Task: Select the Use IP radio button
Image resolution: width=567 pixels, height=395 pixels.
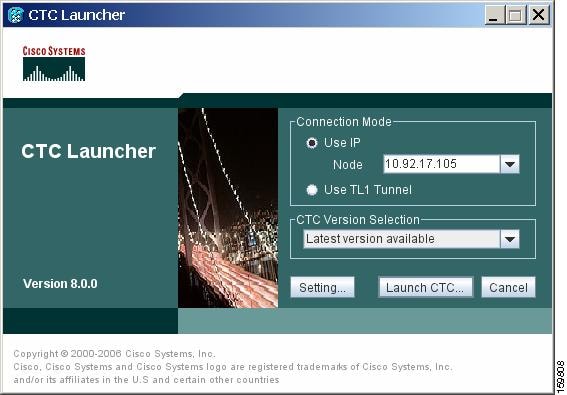Action: 312,143
